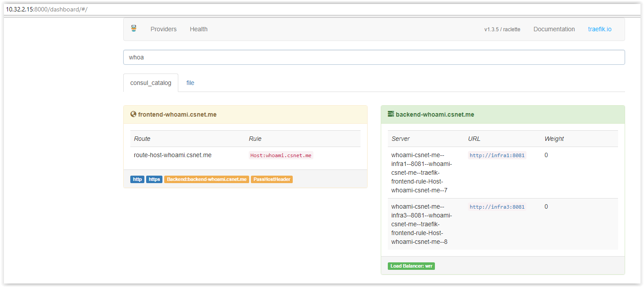Click the Weight column header
The width and height of the screenshot is (644, 287).
coord(554,139)
